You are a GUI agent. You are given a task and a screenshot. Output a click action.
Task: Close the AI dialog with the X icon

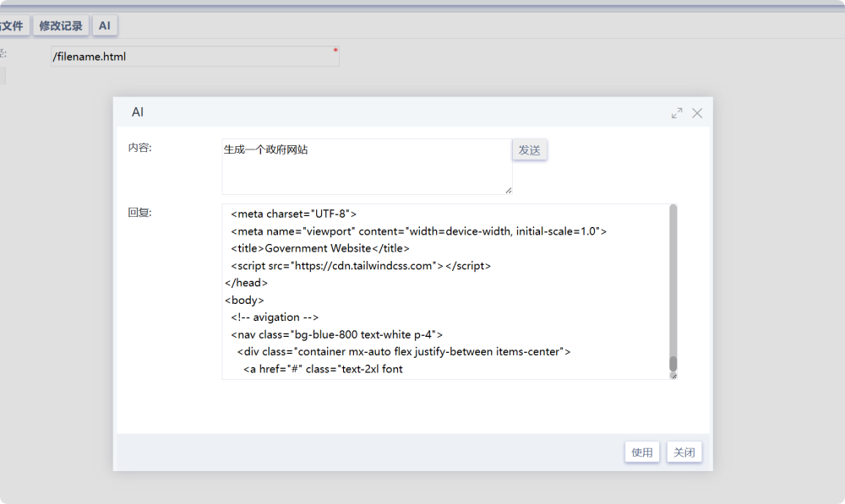(x=697, y=113)
